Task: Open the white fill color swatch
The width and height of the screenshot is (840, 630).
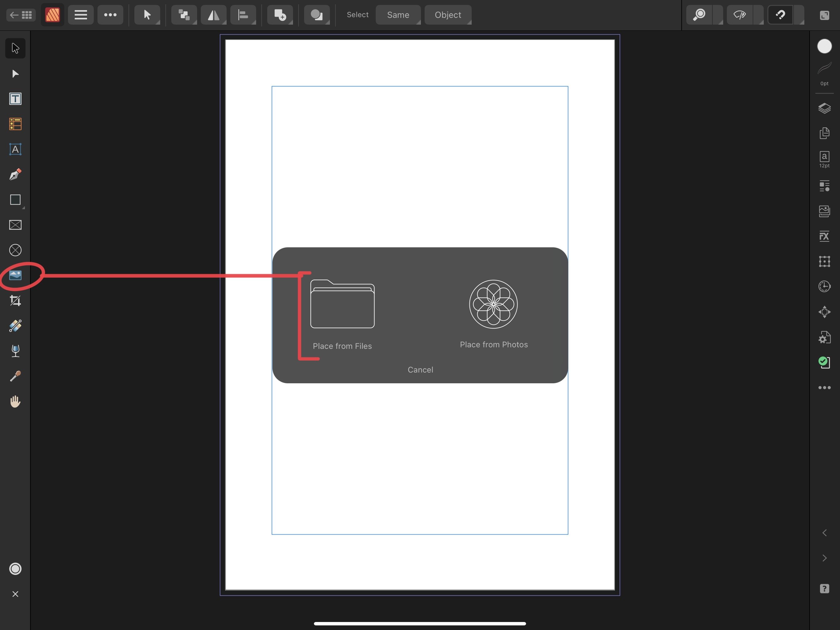Action: click(824, 46)
